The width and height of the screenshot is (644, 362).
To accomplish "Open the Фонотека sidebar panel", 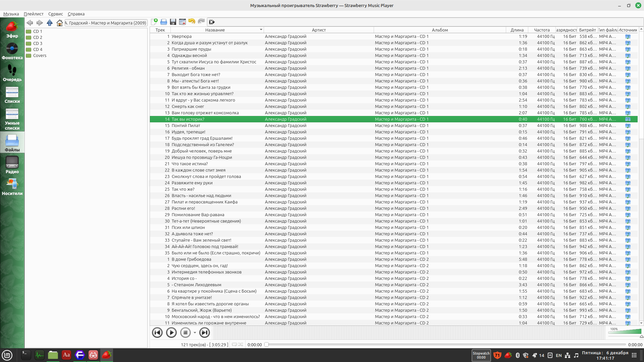I will [12, 51].
